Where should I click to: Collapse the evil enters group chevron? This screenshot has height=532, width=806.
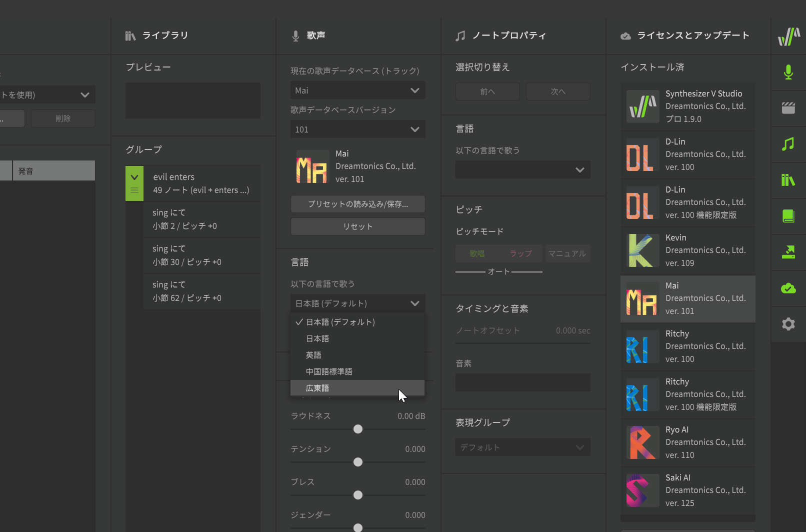(134, 177)
